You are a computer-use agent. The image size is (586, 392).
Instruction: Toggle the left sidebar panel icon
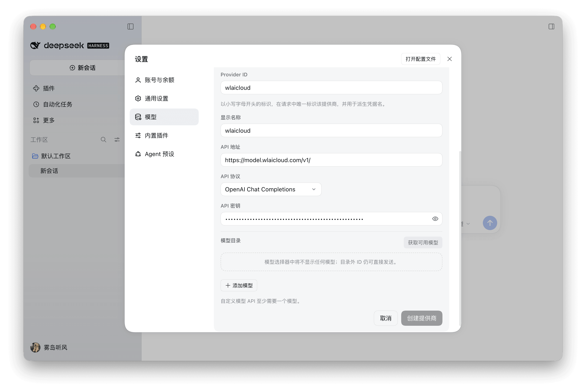(130, 26)
